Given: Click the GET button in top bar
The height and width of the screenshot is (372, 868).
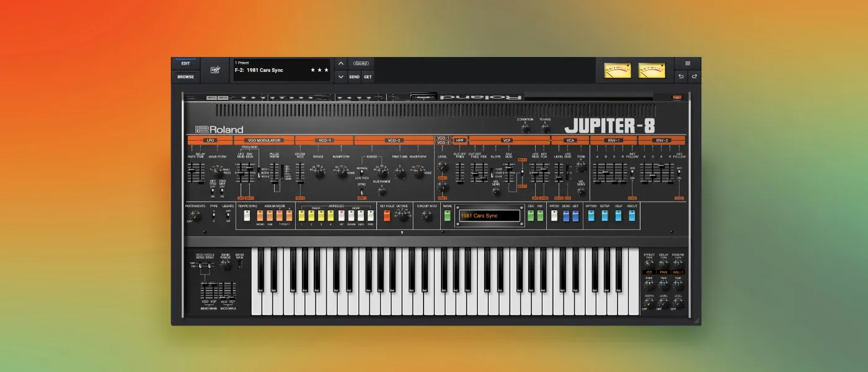Looking at the screenshot, I should pos(368,77).
